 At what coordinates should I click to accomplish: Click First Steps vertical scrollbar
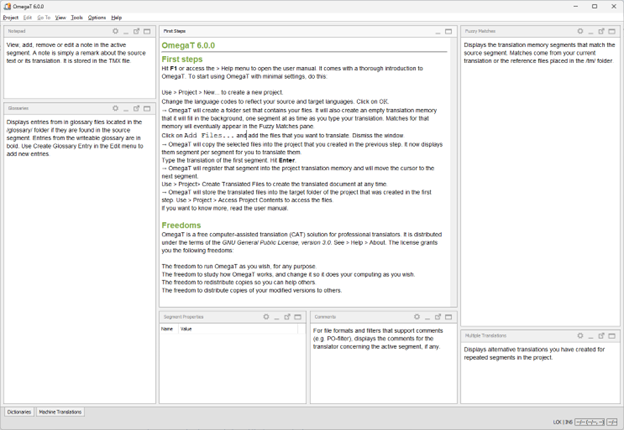(453, 172)
